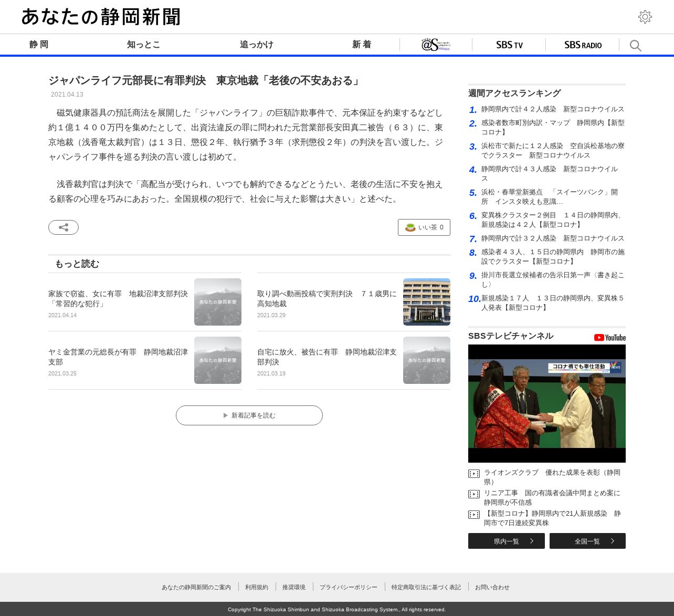Open footer link あなたの静岡新聞のご案内
674x616 pixels.
(x=196, y=588)
